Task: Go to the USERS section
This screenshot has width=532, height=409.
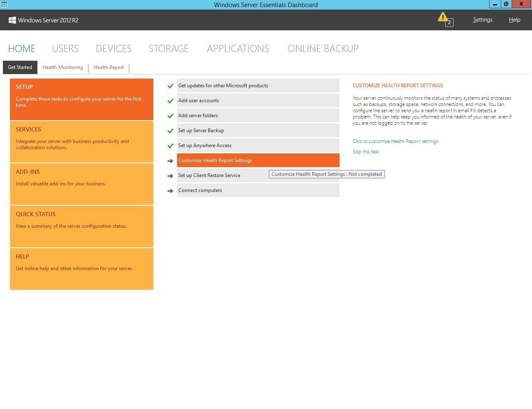Action: click(65, 49)
